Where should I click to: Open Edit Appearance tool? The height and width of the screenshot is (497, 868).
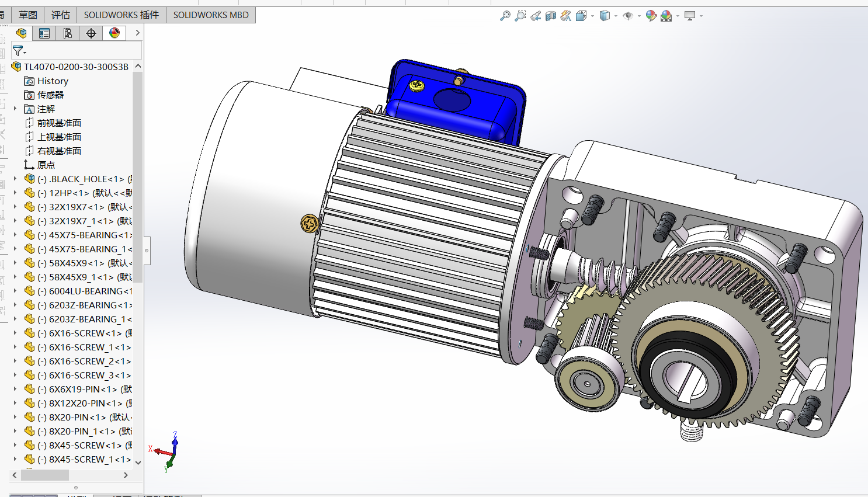pos(651,16)
